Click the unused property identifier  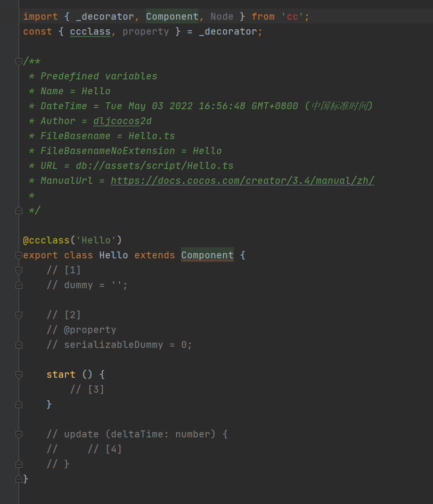[x=145, y=31]
